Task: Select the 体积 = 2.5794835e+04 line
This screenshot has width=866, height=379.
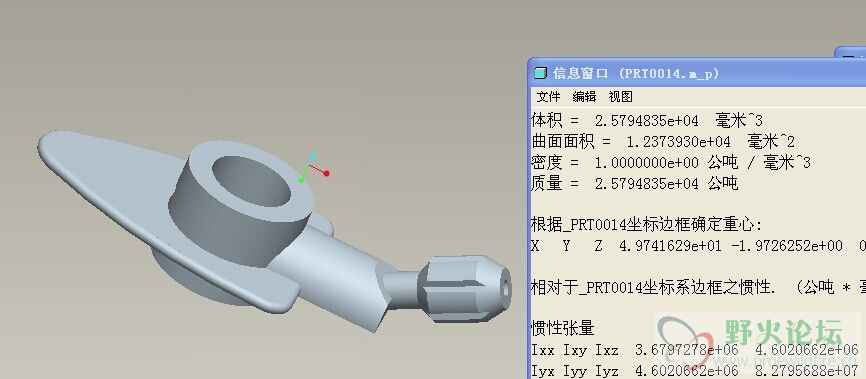Action: [x=647, y=120]
